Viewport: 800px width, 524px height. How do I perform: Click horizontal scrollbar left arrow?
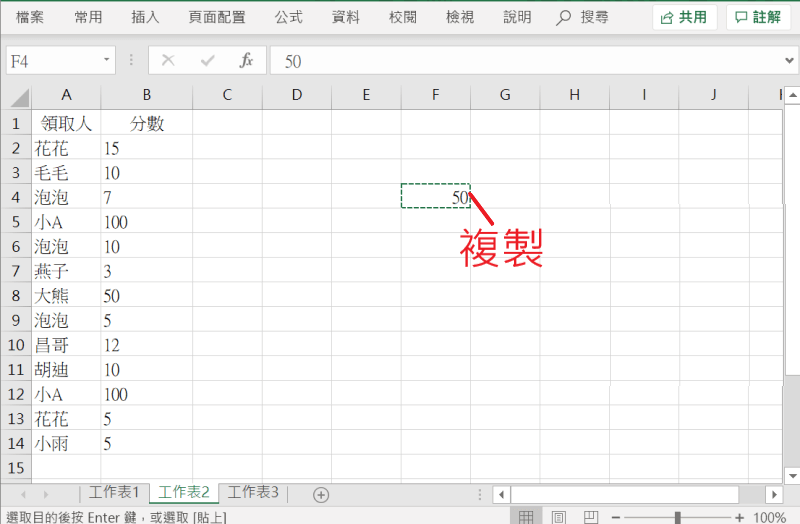pyautogui.click(x=502, y=494)
